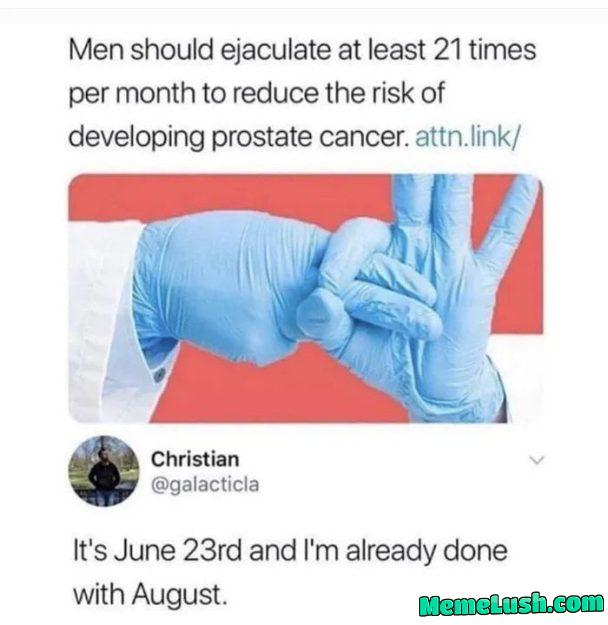Click 'already done' in the reply
Screen dimensions: 608x625
(427, 552)
